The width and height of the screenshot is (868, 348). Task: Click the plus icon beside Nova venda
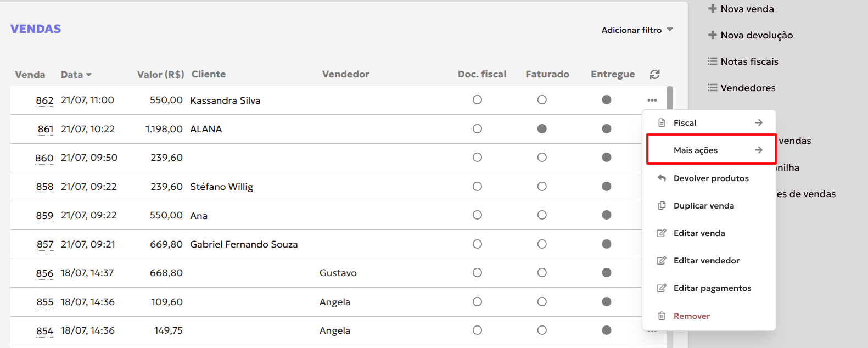(713, 9)
